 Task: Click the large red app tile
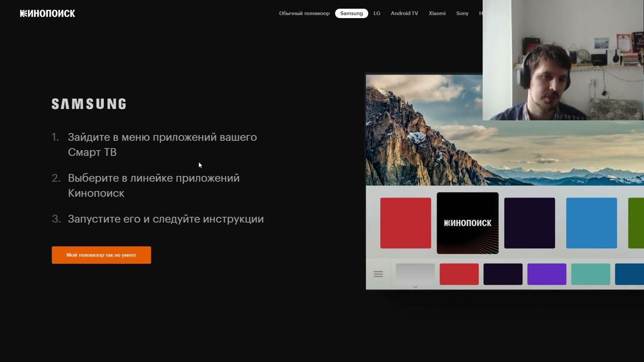tap(406, 223)
